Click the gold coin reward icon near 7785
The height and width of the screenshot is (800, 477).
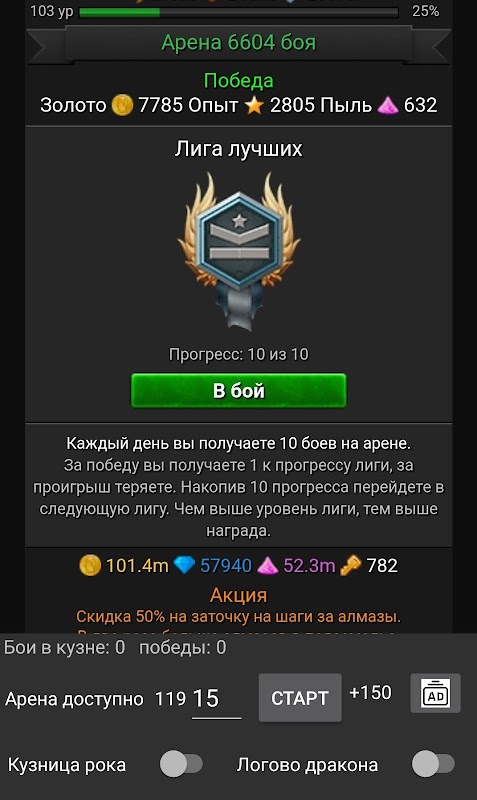[x=122, y=105]
